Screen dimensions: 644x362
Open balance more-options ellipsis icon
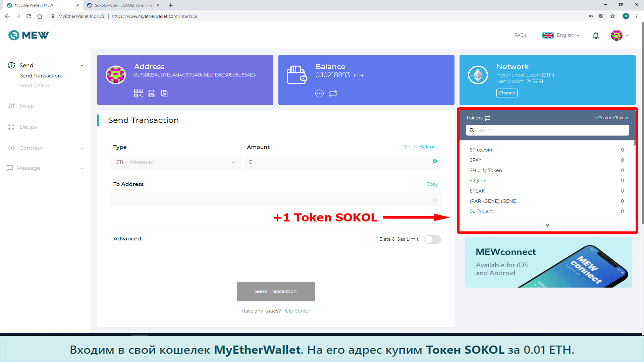(x=319, y=94)
